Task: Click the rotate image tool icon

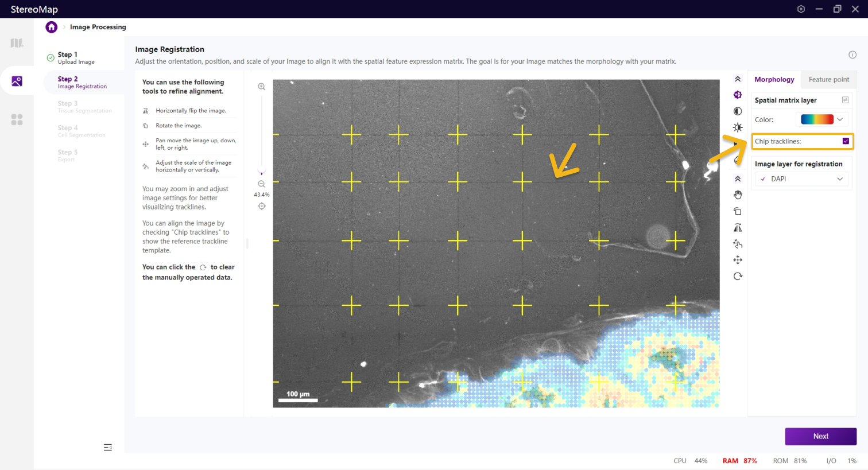Action: pos(738,211)
